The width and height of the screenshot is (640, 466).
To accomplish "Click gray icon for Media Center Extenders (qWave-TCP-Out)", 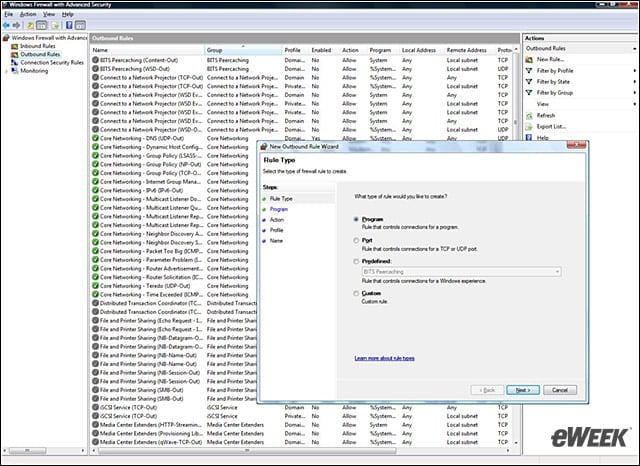I will pos(96,442).
